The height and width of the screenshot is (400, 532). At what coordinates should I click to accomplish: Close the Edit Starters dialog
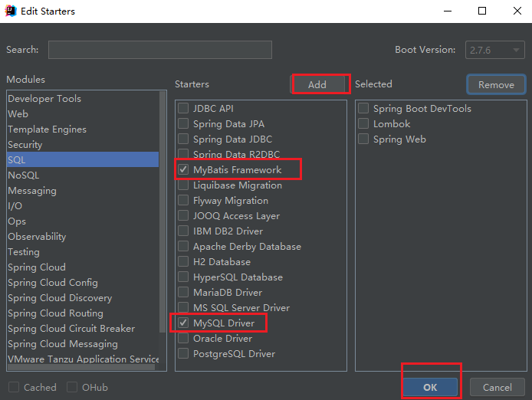(516, 11)
